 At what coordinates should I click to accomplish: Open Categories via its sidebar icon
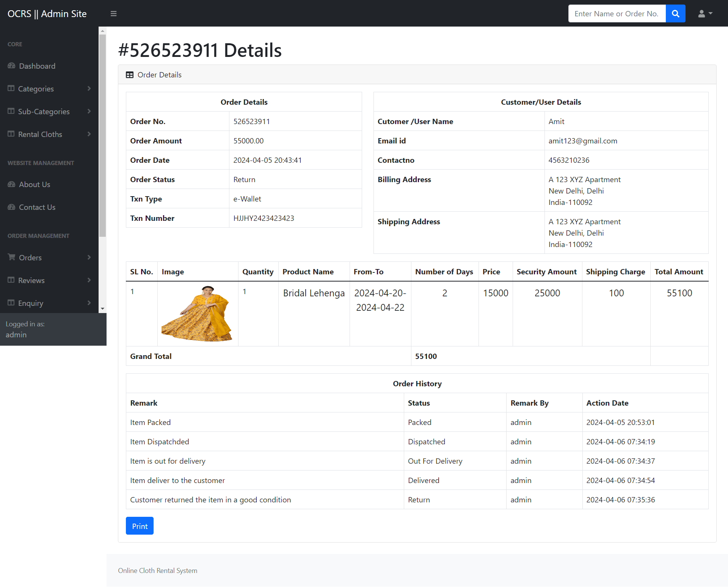(11, 88)
